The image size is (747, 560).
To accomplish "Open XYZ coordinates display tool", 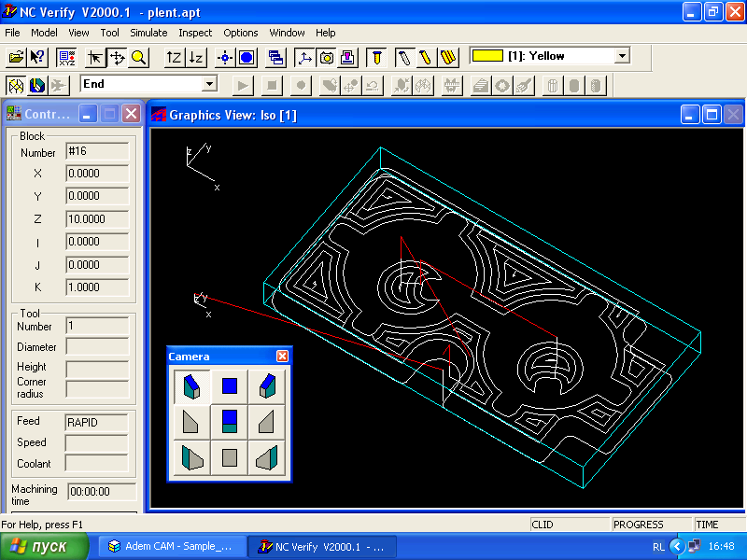I will (x=66, y=58).
